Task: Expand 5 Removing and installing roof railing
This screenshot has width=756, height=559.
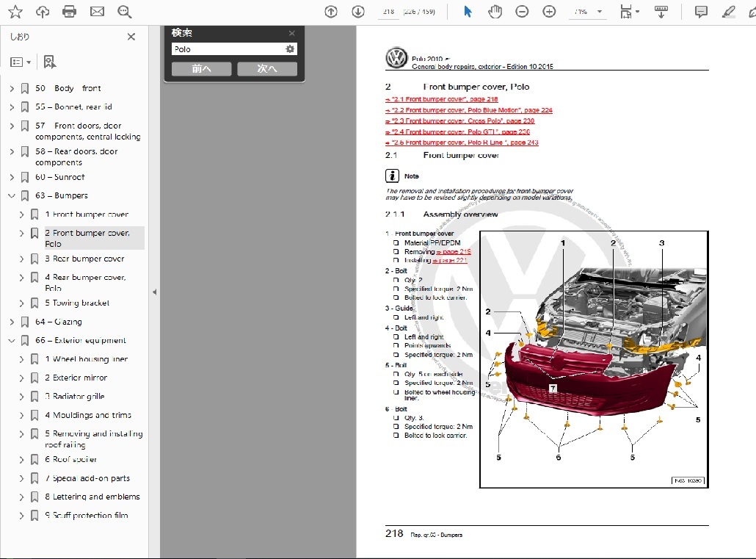Action: pos(21,434)
